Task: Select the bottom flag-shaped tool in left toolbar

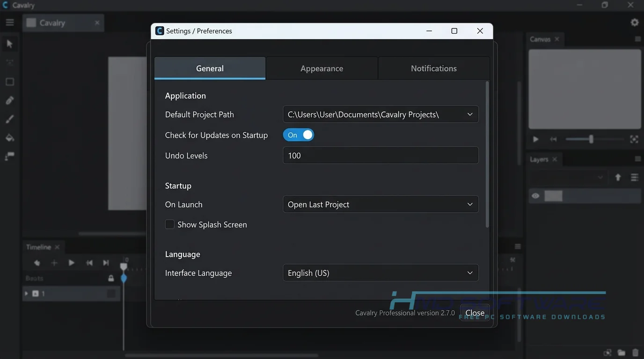Action: tap(9, 157)
